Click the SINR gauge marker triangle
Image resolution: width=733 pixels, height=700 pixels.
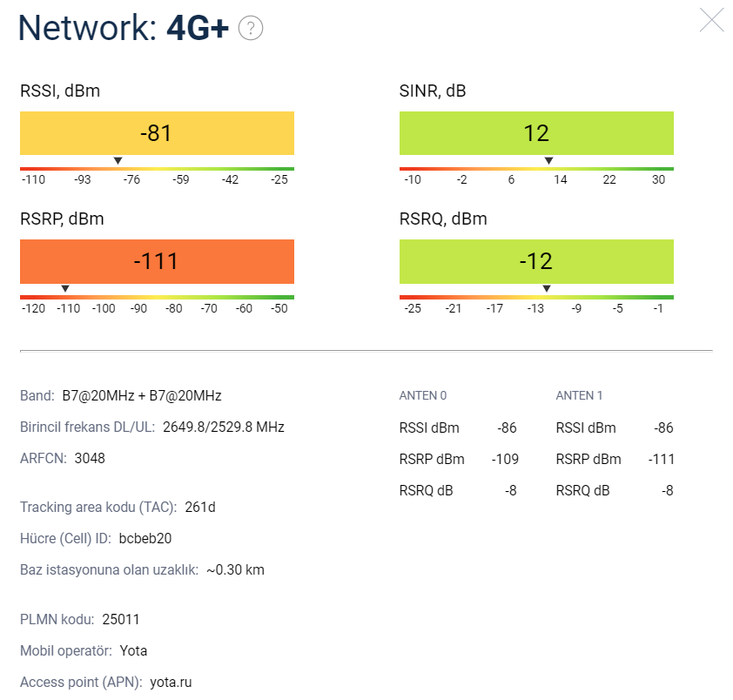pos(548,160)
